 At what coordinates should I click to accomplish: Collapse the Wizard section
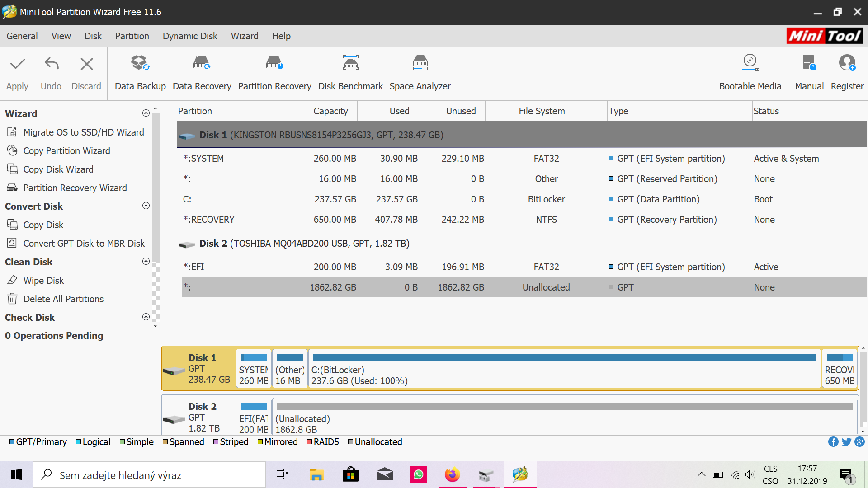146,113
